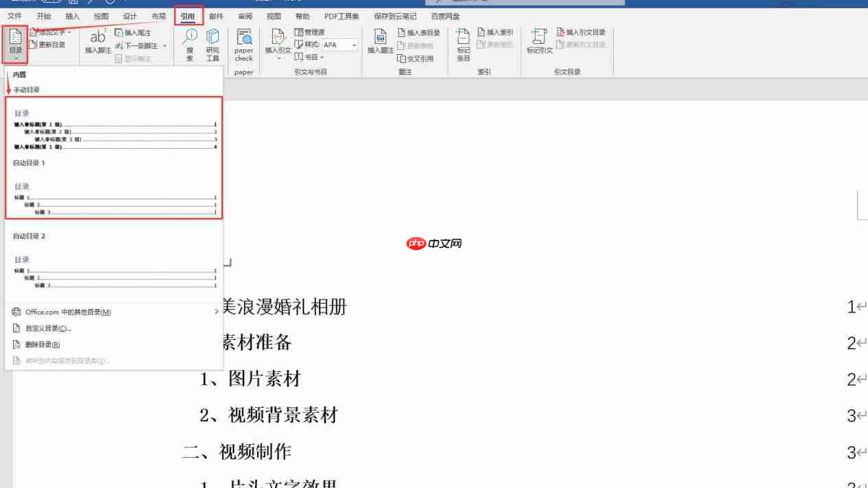The height and width of the screenshot is (488, 868).
Task: Open the 研究工具 button
Action: pos(213,45)
